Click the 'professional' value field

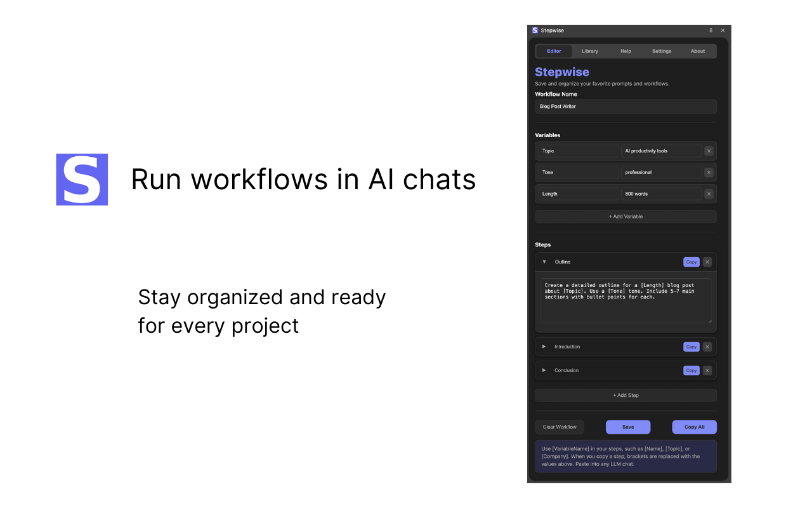(x=661, y=172)
